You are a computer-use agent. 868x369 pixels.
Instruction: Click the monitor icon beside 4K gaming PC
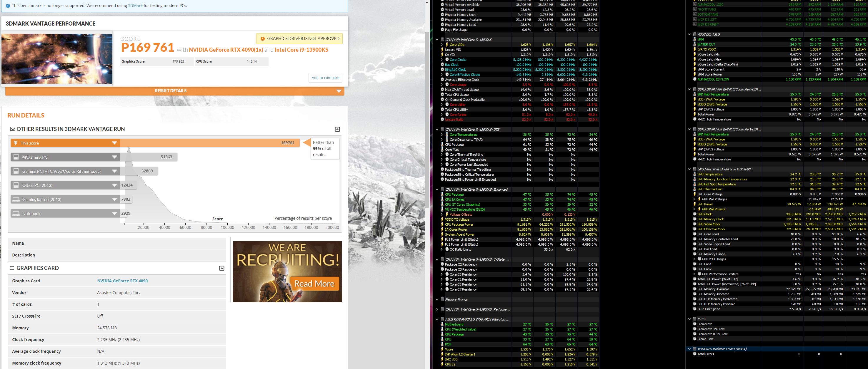(16, 157)
